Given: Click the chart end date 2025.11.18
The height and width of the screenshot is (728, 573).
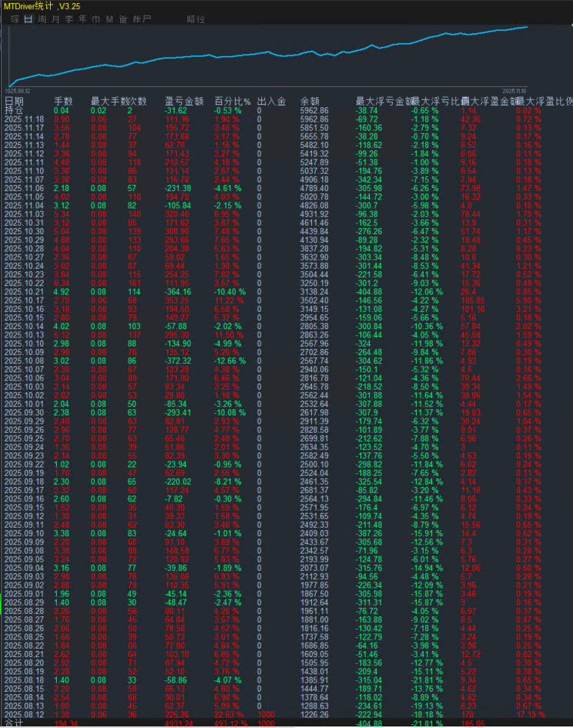Looking at the screenshot, I should click(x=514, y=91).
